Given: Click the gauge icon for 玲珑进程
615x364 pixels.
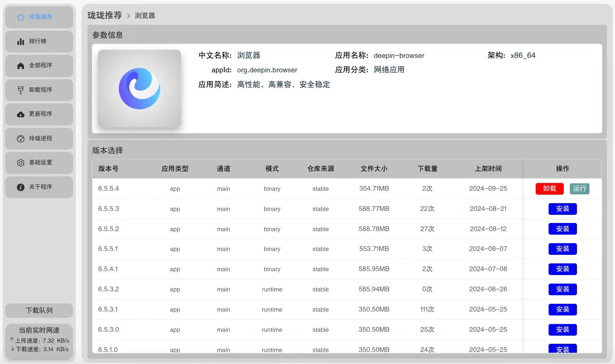Looking at the screenshot, I should pyautogui.click(x=21, y=139).
